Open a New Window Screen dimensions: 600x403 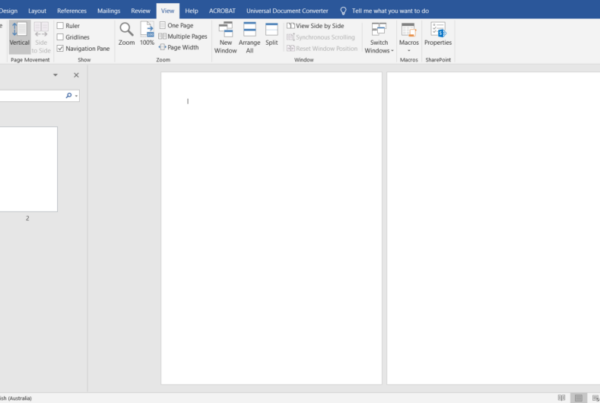225,38
